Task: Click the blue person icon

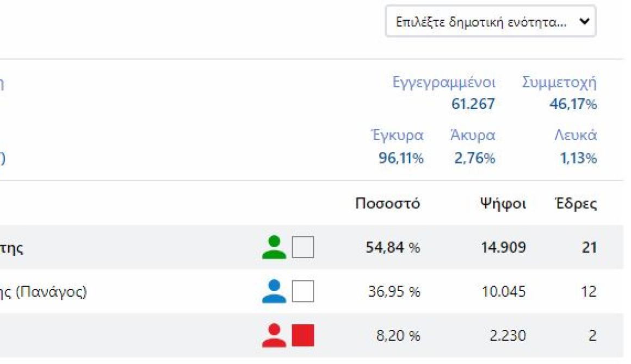Action: [x=274, y=292]
